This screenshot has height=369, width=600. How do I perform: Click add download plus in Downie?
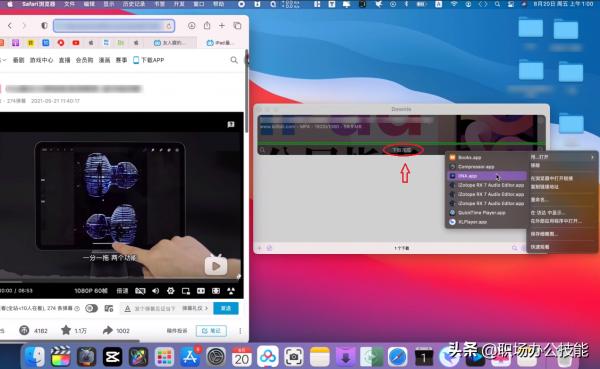click(259, 248)
